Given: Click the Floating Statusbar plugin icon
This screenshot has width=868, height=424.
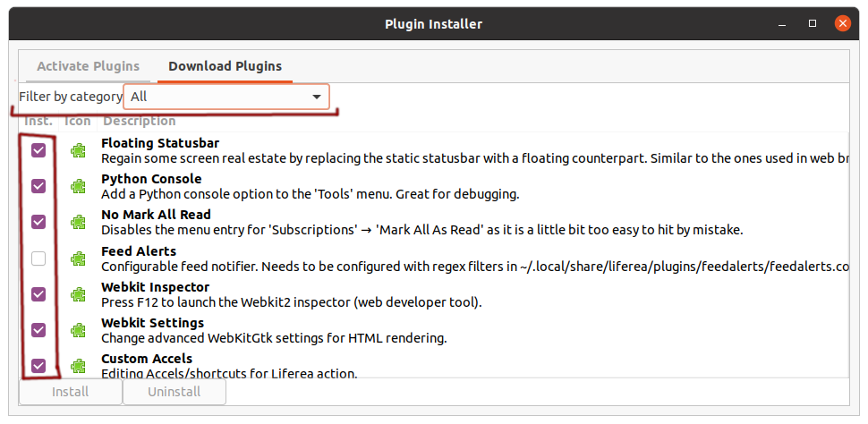Looking at the screenshot, I should click(78, 150).
